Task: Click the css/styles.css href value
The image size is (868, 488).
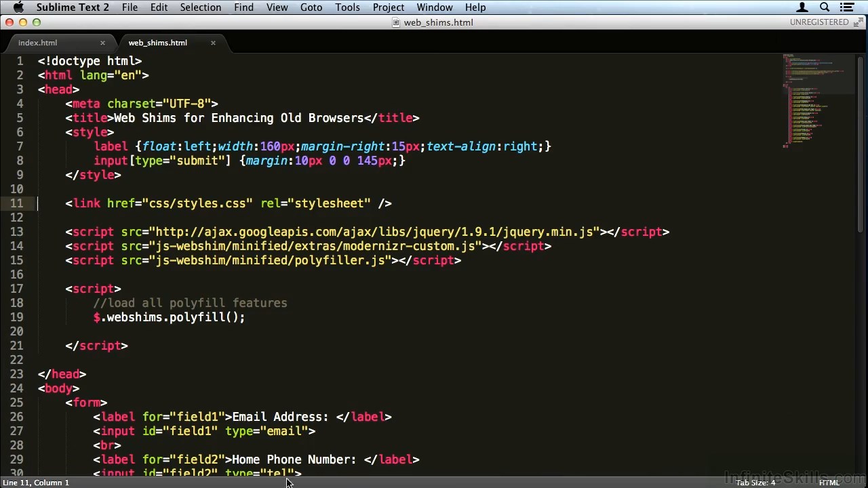Action: coord(197,203)
